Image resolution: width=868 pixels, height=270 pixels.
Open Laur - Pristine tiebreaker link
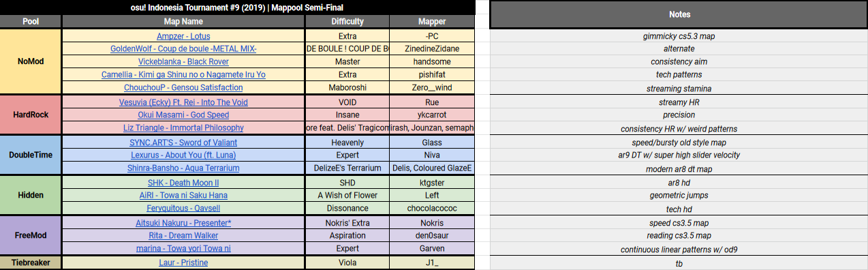tap(183, 262)
